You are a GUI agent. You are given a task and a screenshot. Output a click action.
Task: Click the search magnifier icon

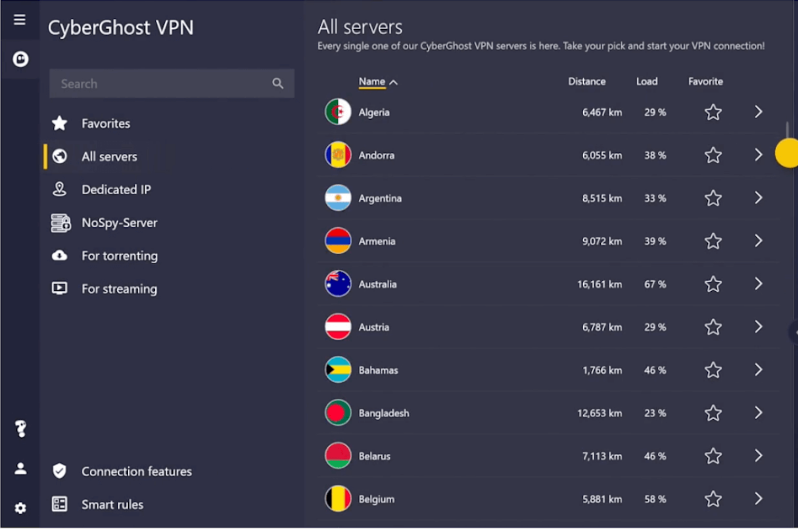[278, 83]
